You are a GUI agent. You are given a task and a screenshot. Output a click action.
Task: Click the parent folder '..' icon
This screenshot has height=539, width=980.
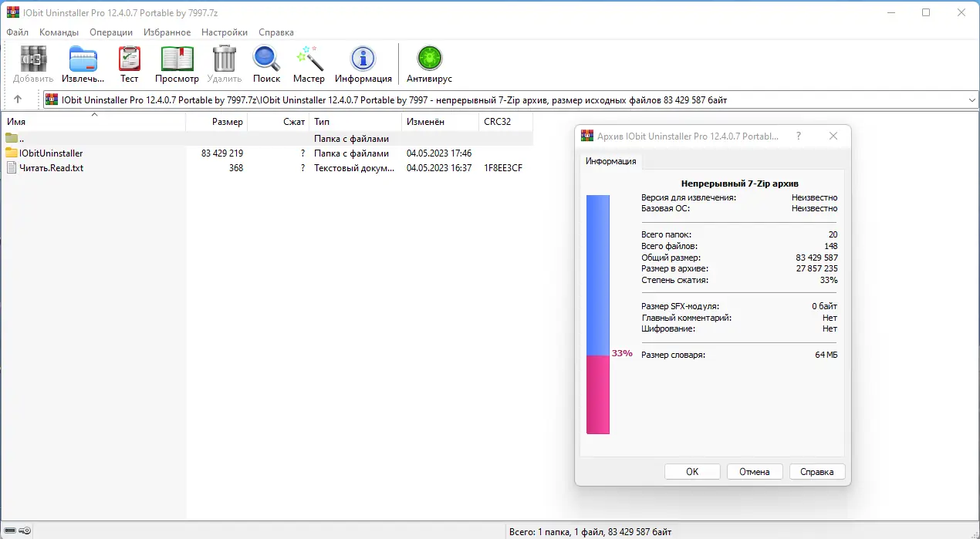pos(11,138)
